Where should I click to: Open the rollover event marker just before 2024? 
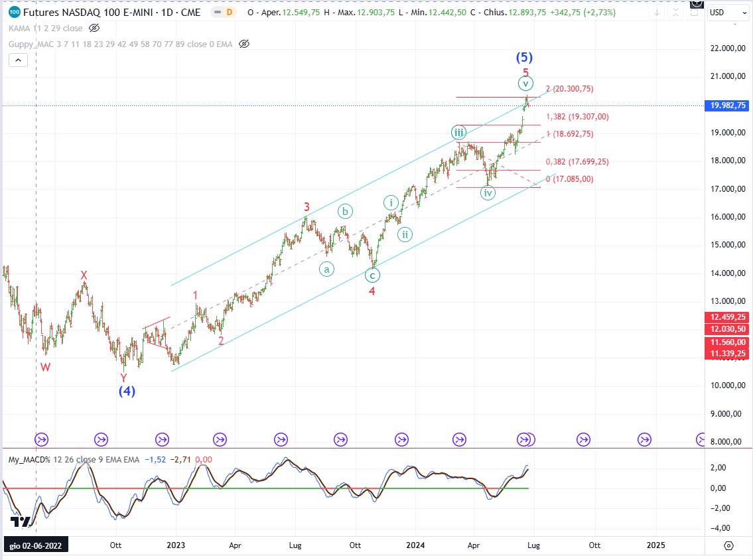click(401, 439)
